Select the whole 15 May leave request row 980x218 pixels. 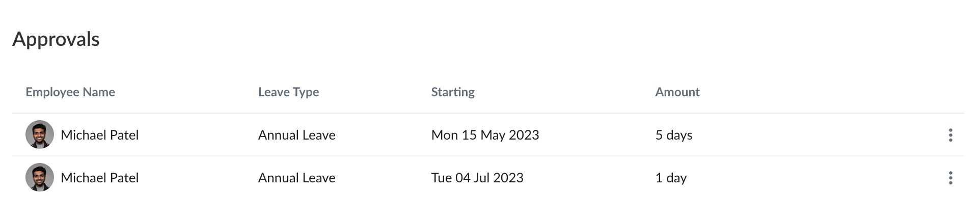click(488, 135)
